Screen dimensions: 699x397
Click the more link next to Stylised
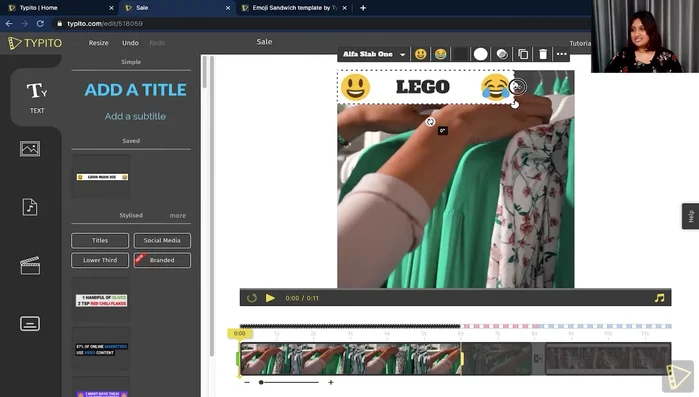tap(177, 216)
